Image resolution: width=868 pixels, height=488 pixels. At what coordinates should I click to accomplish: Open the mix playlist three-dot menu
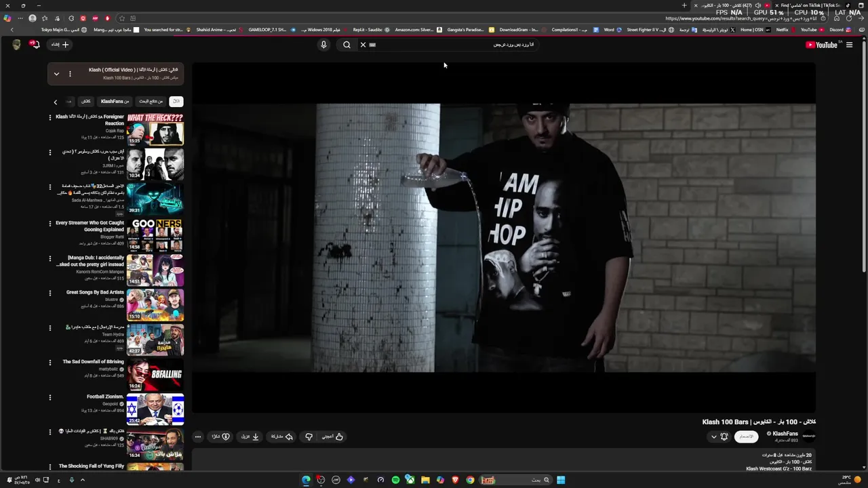pyautogui.click(x=70, y=74)
